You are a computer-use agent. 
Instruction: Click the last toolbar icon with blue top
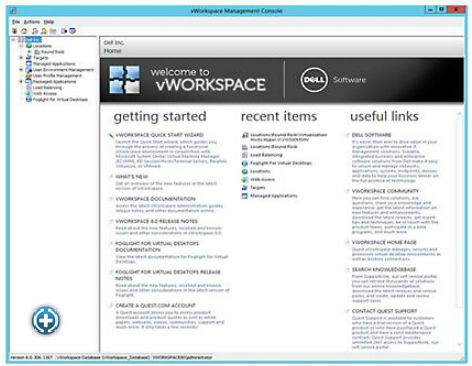[72, 31]
